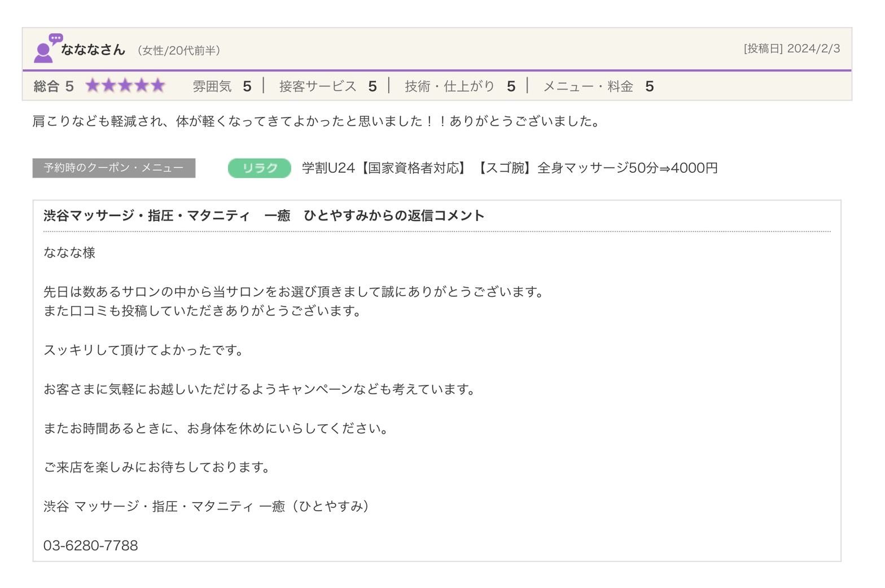Click the reply heading ひとやすみからの返信コメント
The image size is (885, 588).
tap(264, 216)
